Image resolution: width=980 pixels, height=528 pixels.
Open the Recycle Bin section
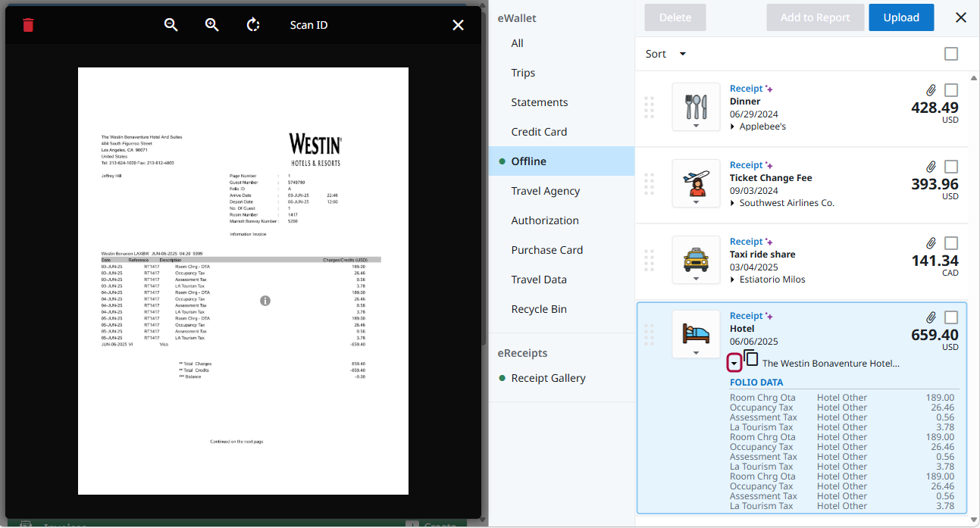pyautogui.click(x=539, y=308)
